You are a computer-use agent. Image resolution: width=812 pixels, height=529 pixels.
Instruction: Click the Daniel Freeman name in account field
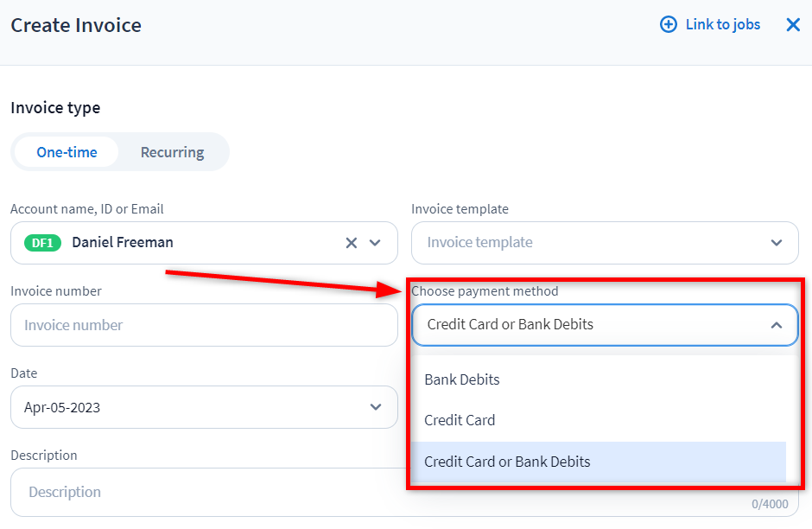point(123,243)
